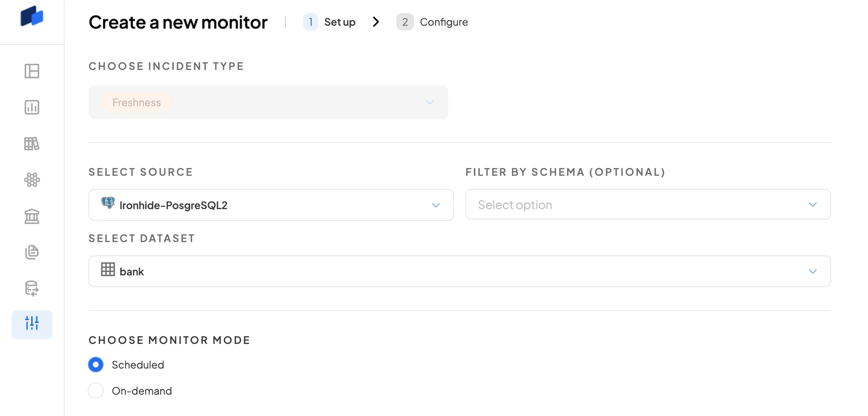The width and height of the screenshot is (868, 416).
Task: Open the library books icon in sidebar
Action: point(32,144)
